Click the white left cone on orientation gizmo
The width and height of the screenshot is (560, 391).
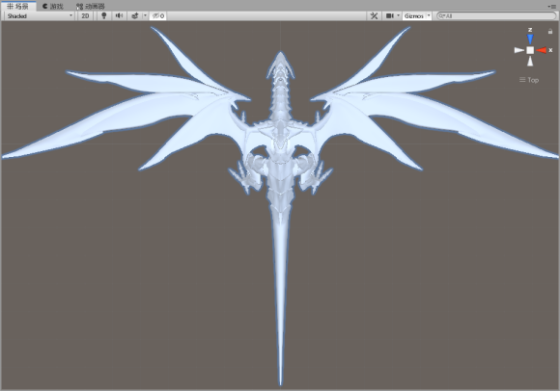pyautogui.click(x=519, y=50)
